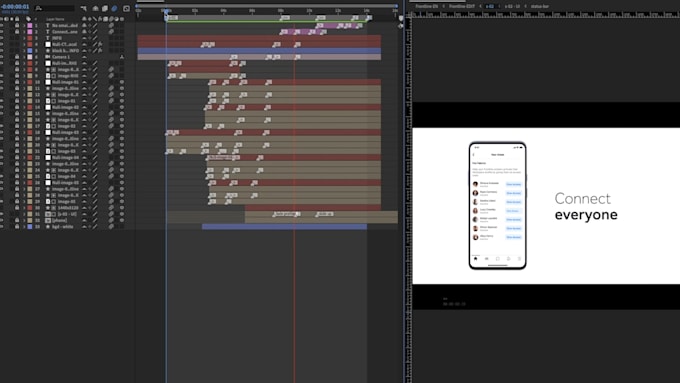Image resolution: width=680 pixels, height=383 pixels.
Task: Click the pink label color of layer 1
Action: (29, 26)
